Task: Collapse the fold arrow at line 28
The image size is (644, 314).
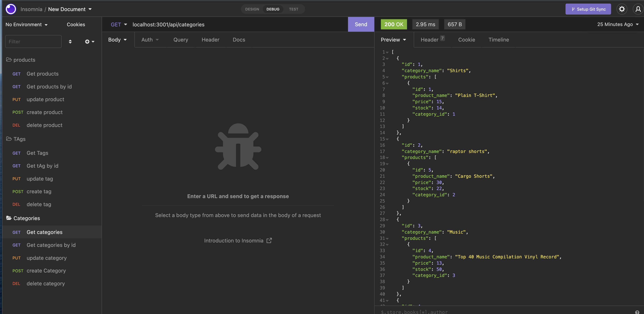Action: [387, 220]
